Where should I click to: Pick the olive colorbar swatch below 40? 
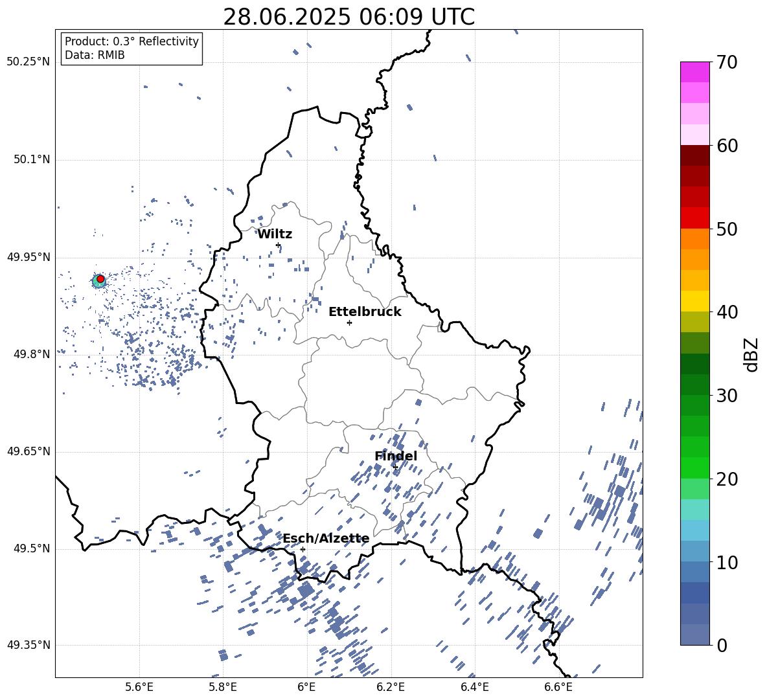[x=695, y=322]
